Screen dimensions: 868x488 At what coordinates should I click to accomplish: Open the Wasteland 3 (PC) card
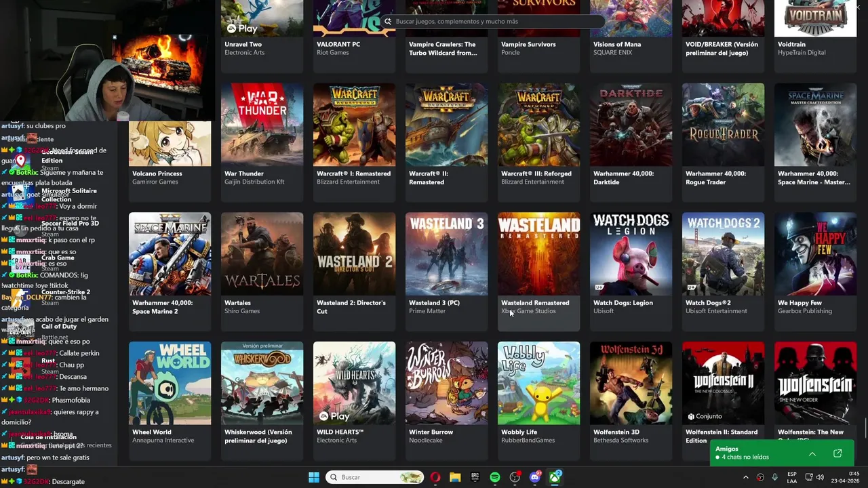(446, 272)
